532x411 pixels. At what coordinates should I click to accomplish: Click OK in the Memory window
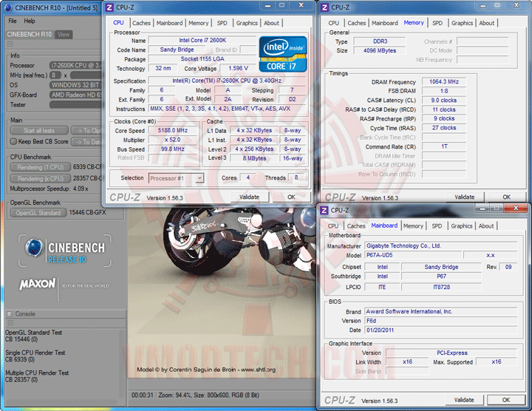507,197
